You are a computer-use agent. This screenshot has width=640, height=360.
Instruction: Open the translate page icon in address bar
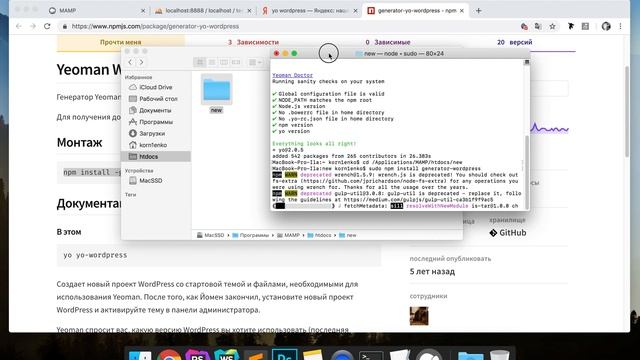538,26
